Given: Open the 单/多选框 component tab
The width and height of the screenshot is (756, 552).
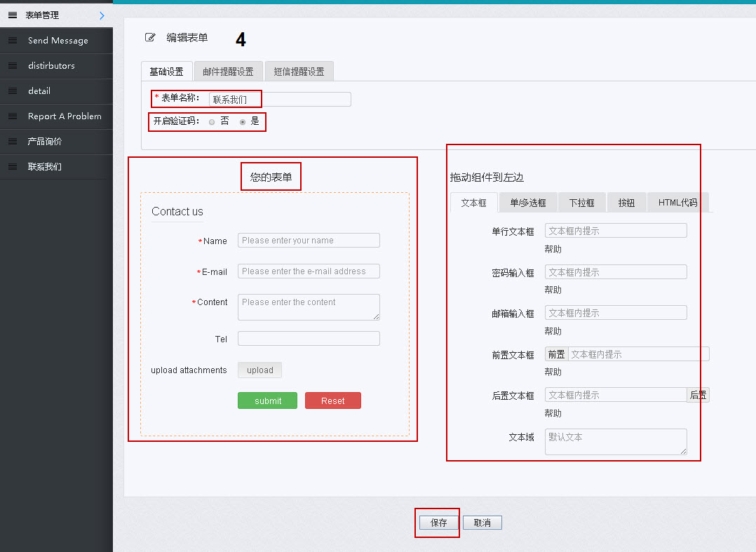Looking at the screenshot, I should [527, 202].
